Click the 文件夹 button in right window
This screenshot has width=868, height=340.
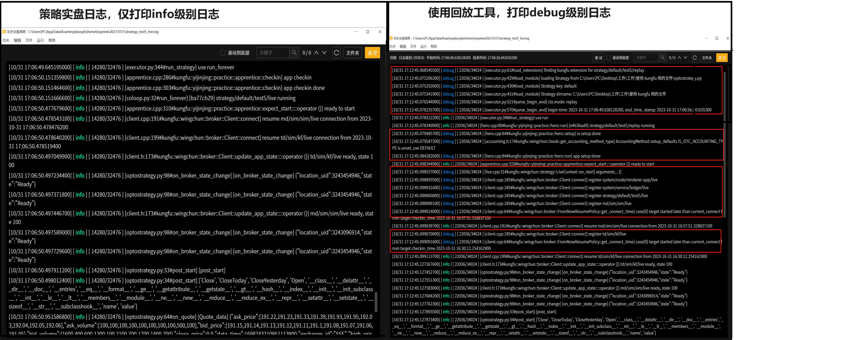tap(707, 58)
